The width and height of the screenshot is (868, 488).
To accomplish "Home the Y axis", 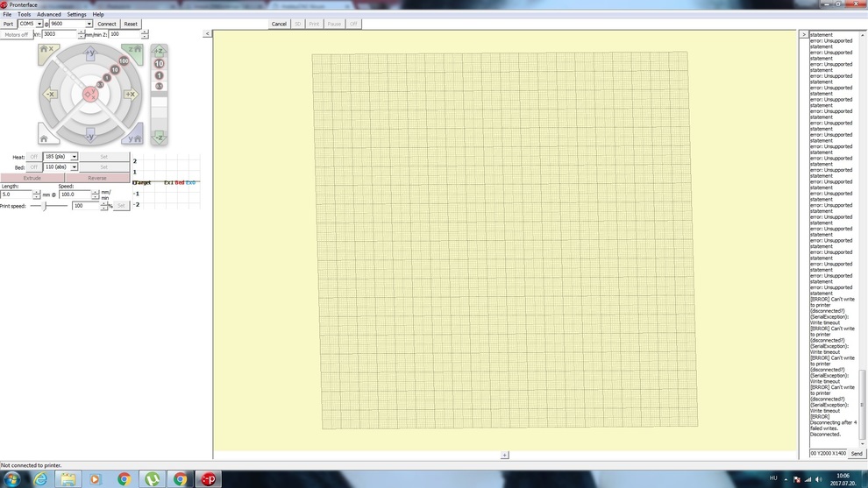I will tap(132, 138).
